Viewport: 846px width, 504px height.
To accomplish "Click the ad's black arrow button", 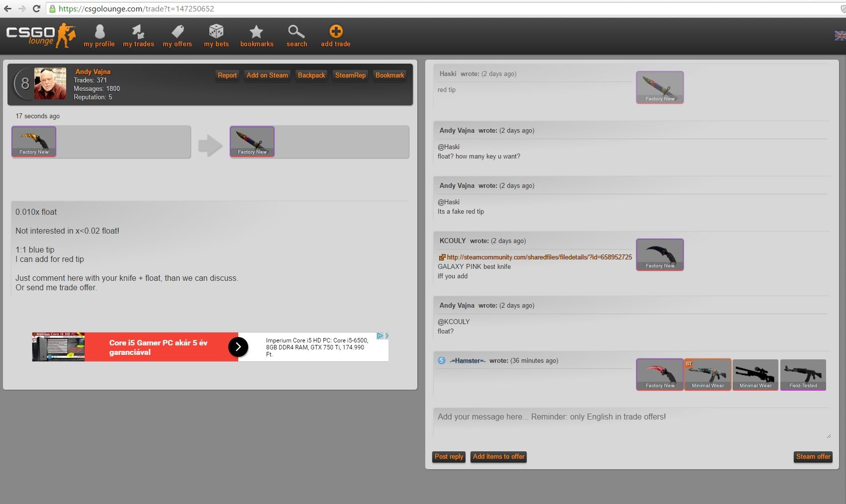I will (x=238, y=347).
